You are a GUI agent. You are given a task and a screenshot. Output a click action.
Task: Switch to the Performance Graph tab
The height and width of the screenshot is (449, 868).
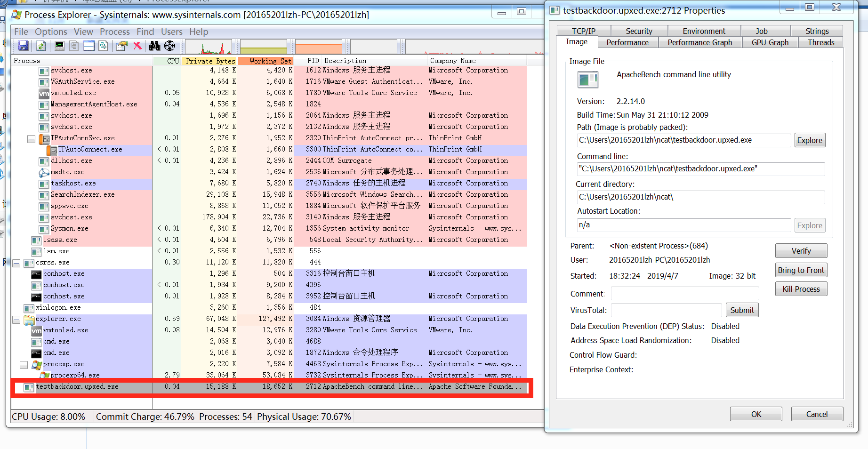click(699, 42)
